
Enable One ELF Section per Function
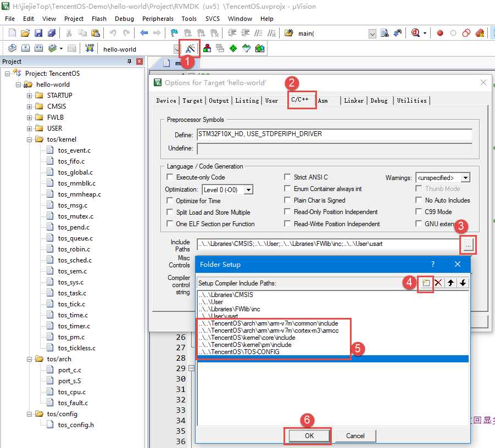click(170, 223)
